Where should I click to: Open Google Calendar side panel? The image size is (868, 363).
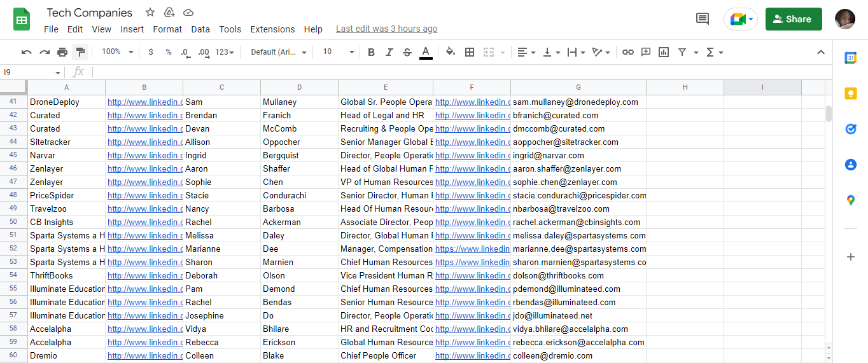851,58
